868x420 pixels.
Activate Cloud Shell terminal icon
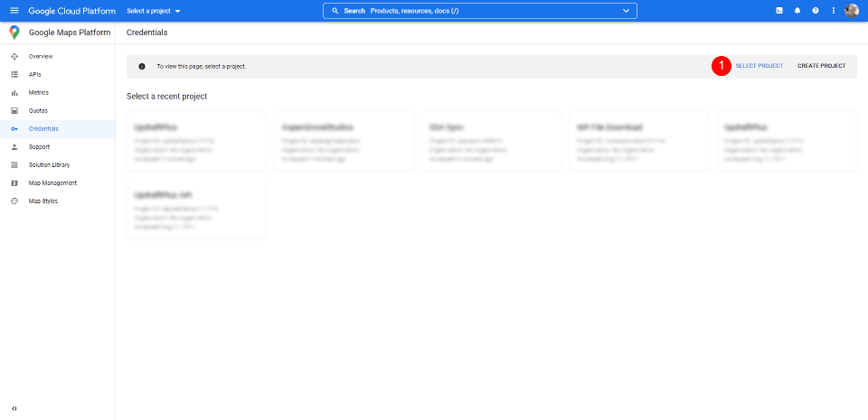point(779,11)
